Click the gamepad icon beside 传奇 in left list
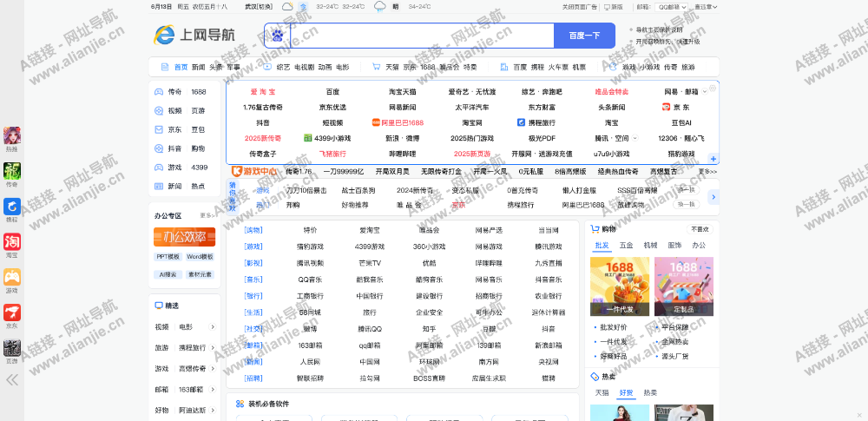Screen dimensions: 868x421 (x=159, y=92)
